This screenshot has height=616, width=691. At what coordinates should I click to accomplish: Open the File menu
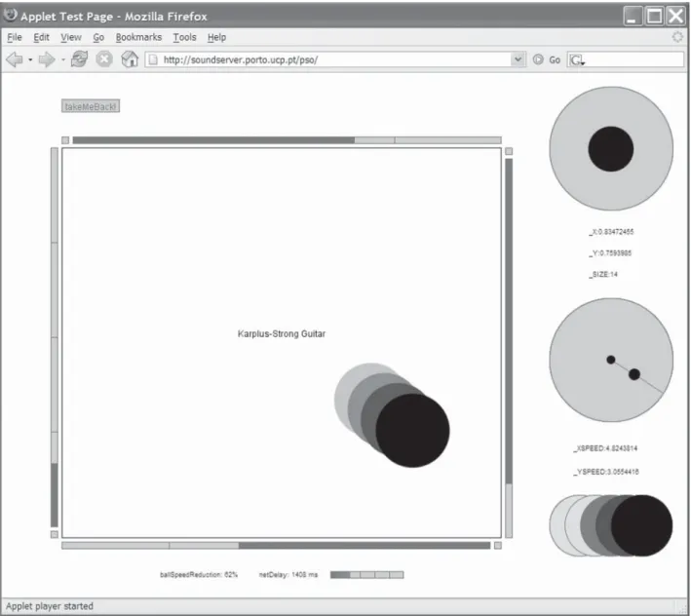tap(14, 37)
